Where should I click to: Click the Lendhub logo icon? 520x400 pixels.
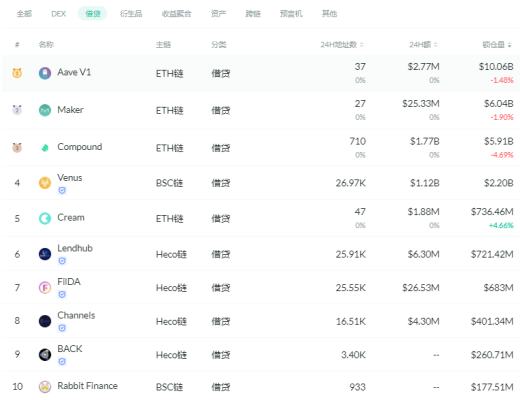pyautogui.click(x=45, y=254)
